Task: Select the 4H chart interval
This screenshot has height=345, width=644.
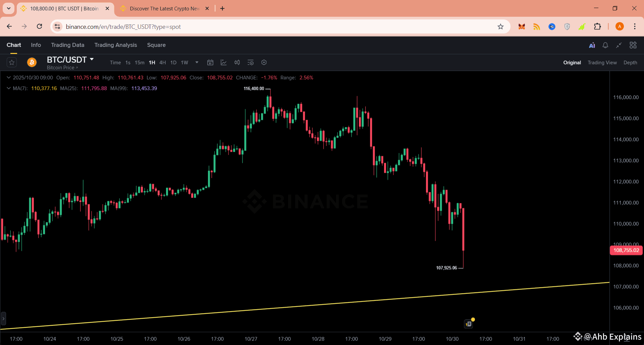Action: 163,63
